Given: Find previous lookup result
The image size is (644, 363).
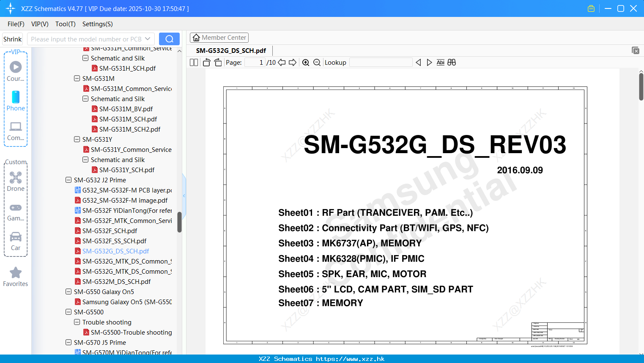Looking at the screenshot, I should [418, 62].
